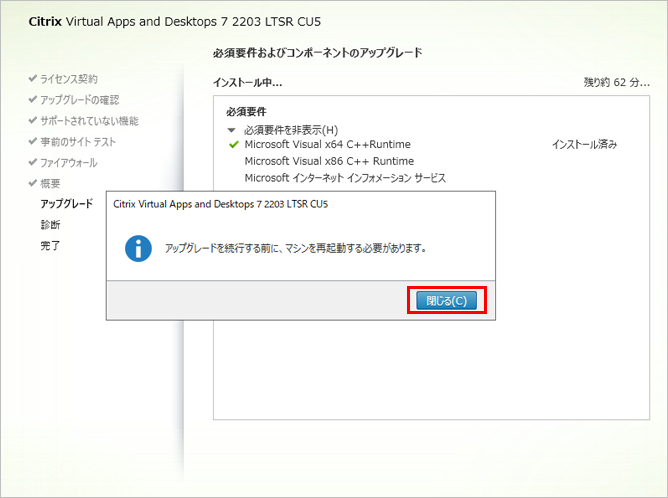Viewport: 668px width, 498px height.
Task: Click checkmark icon next to 概要
Action: [32, 183]
